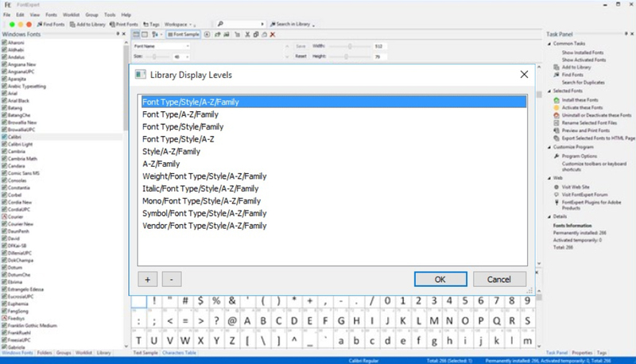The width and height of the screenshot is (636, 364).
Task: Open the Font Name dropdown
Action: [161, 46]
